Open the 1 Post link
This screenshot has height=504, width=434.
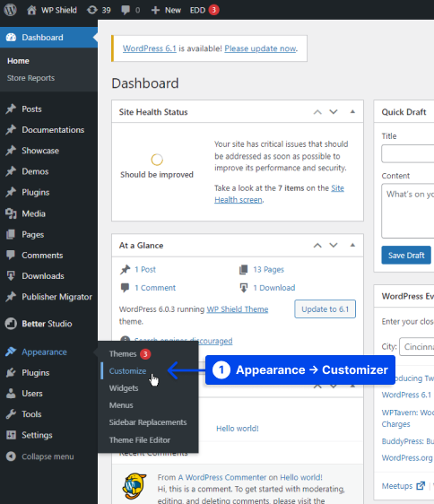(x=145, y=270)
